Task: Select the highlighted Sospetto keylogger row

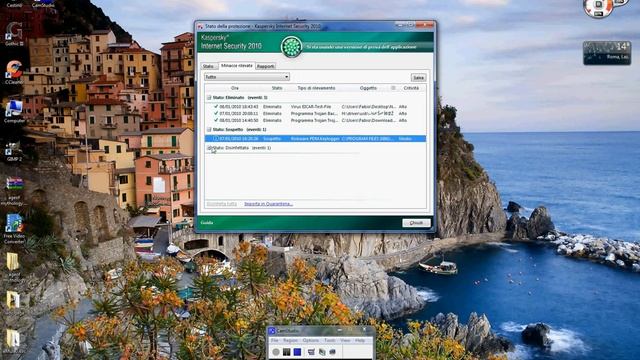Action: (315, 139)
